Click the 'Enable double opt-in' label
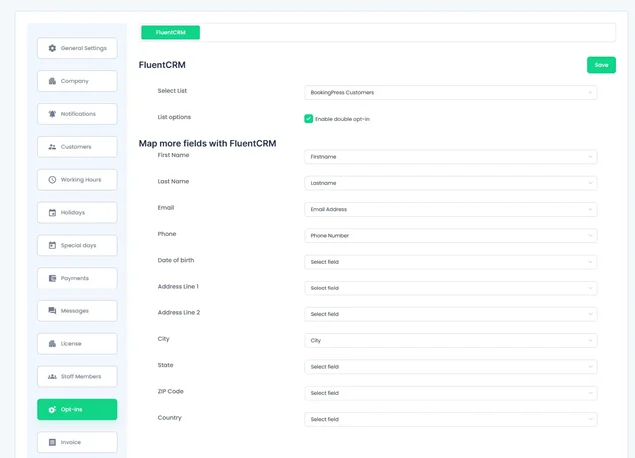Viewport: 635px width, 458px height. pos(343,119)
